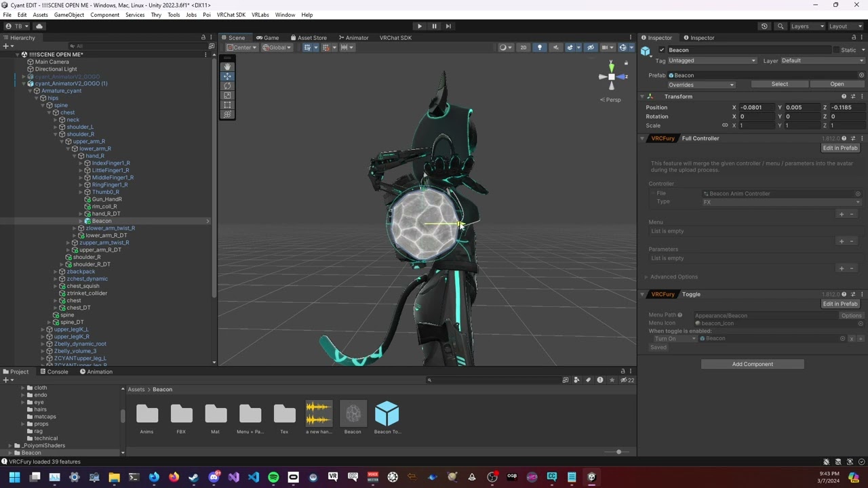Collapse the Transform component foldout

pos(643,97)
